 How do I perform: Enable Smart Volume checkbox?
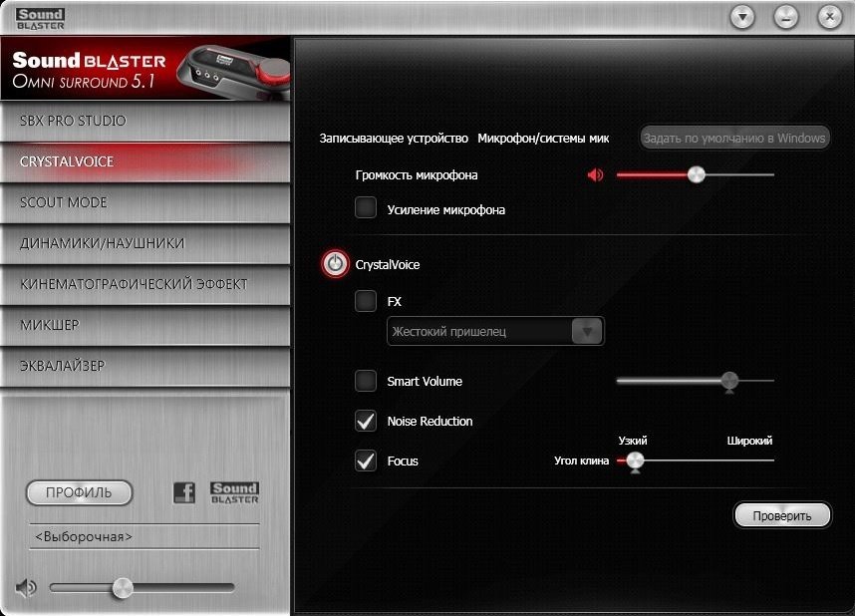pos(366,381)
